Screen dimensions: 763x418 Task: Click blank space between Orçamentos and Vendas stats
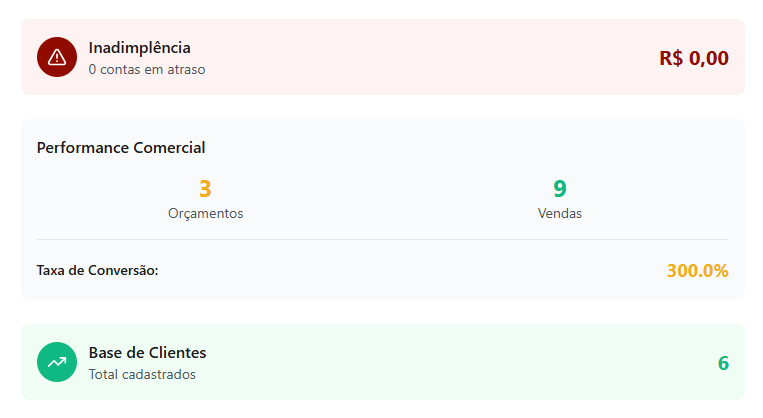point(383,198)
